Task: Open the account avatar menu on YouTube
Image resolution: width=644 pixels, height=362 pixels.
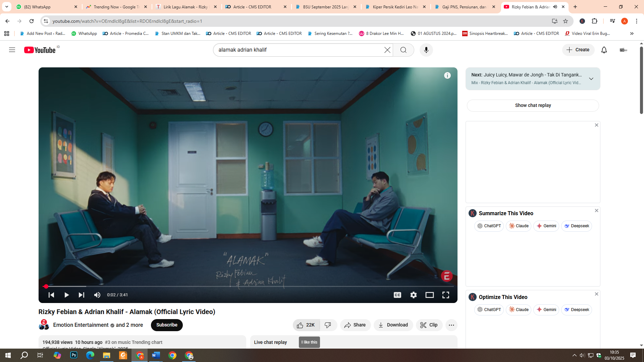Action: click(x=624, y=50)
